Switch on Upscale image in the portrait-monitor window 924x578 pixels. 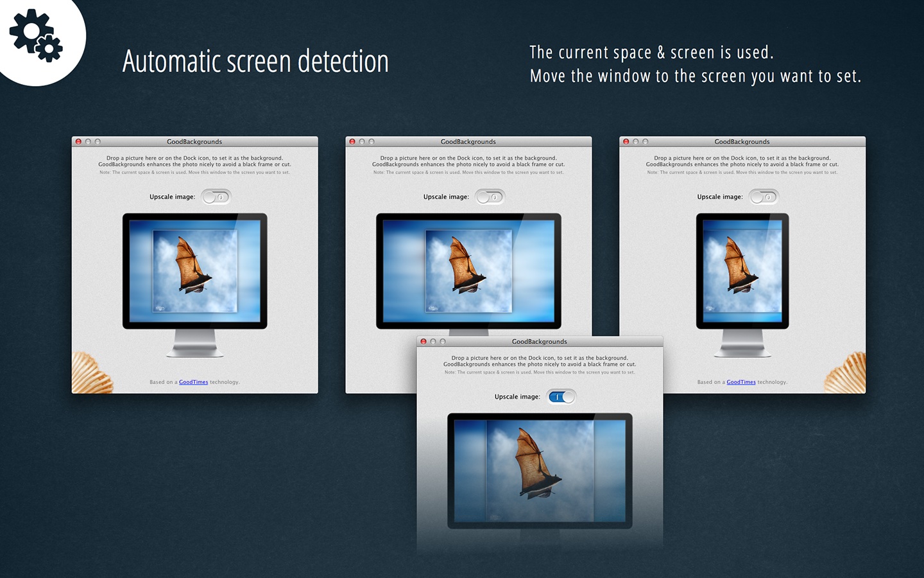764,197
